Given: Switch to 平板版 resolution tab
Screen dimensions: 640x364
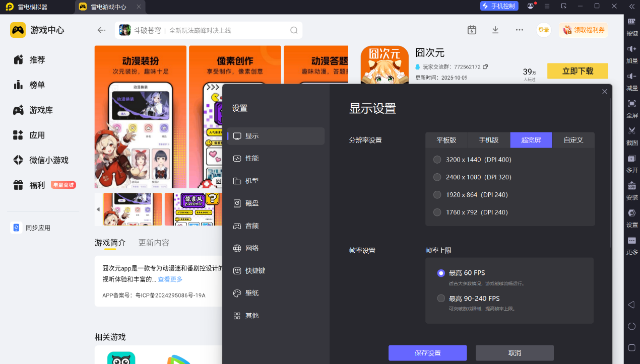Looking at the screenshot, I should tap(446, 140).
